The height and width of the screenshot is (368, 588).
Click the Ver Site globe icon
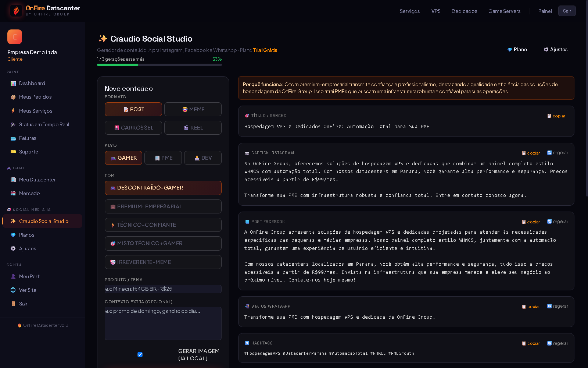pos(13,290)
